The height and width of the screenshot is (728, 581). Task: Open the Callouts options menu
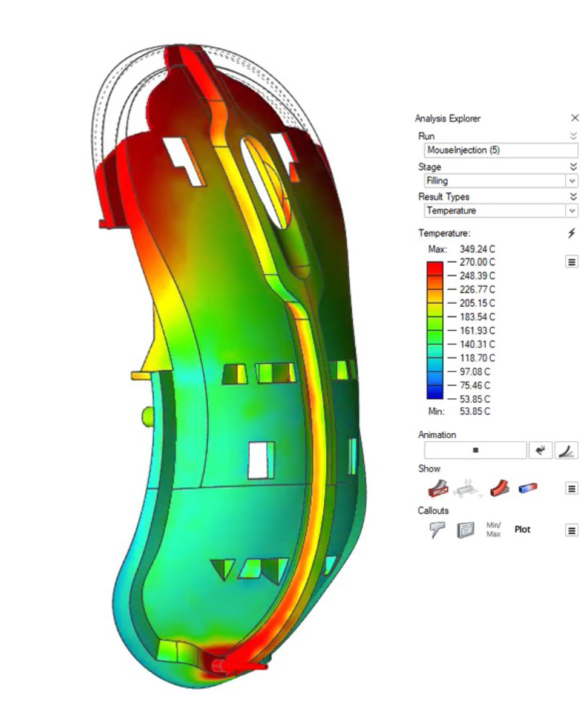tap(570, 530)
